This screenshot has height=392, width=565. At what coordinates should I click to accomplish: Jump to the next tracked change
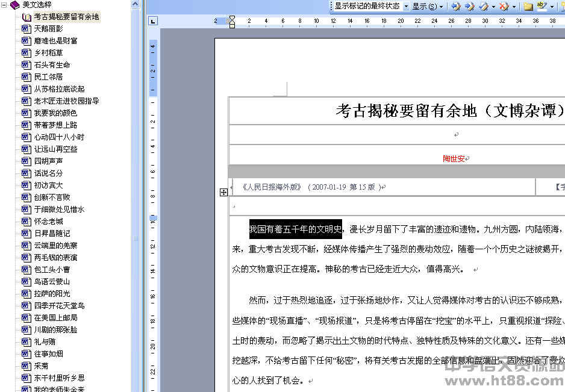click(x=469, y=6)
